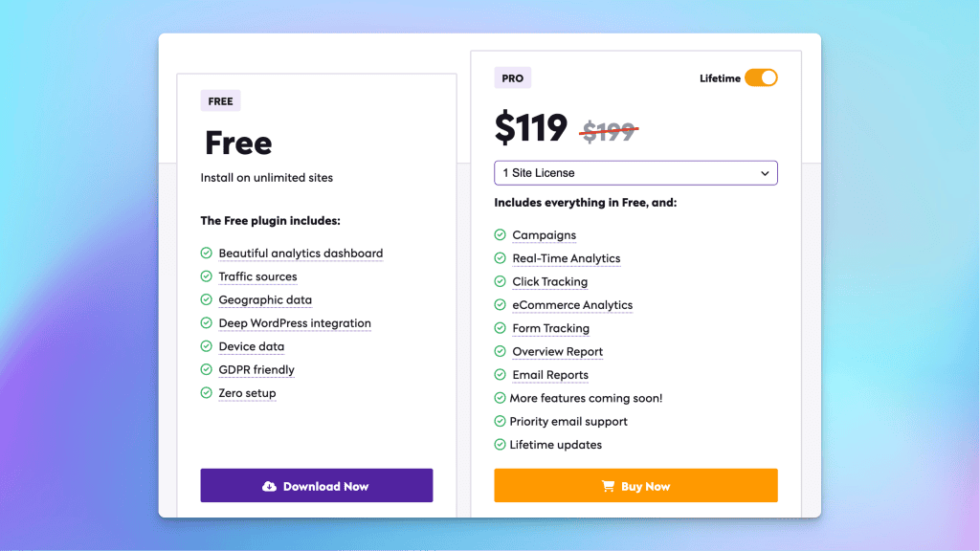Click checkmark next to GDPR friendly

coord(207,369)
